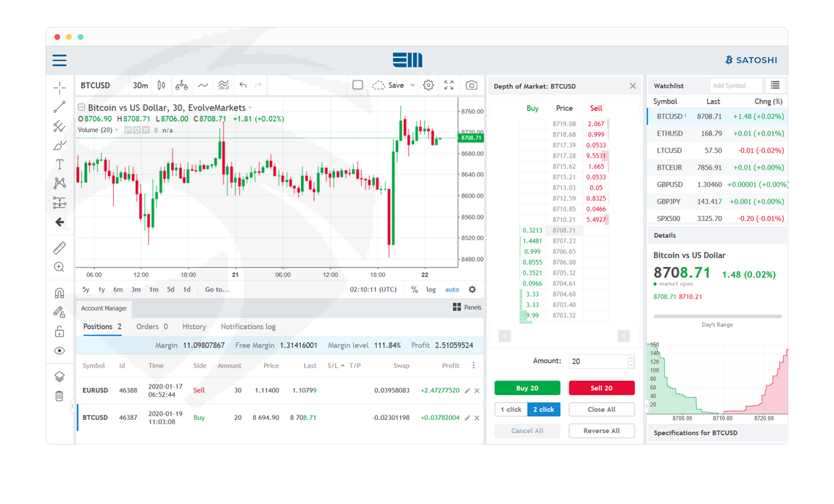
Task: Select the brush drawing tool
Action: click(x=59, y=146)
